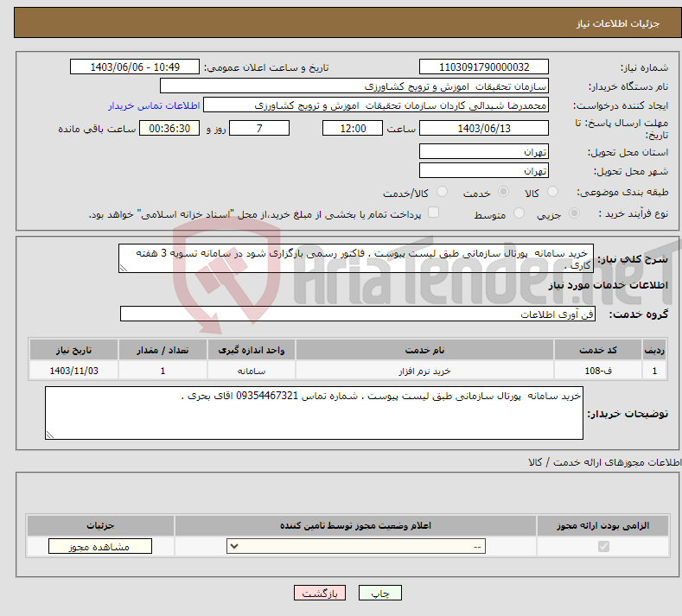Click the شهر محل تحویل field
The image size is (682, 616).
tap(484, 170)
